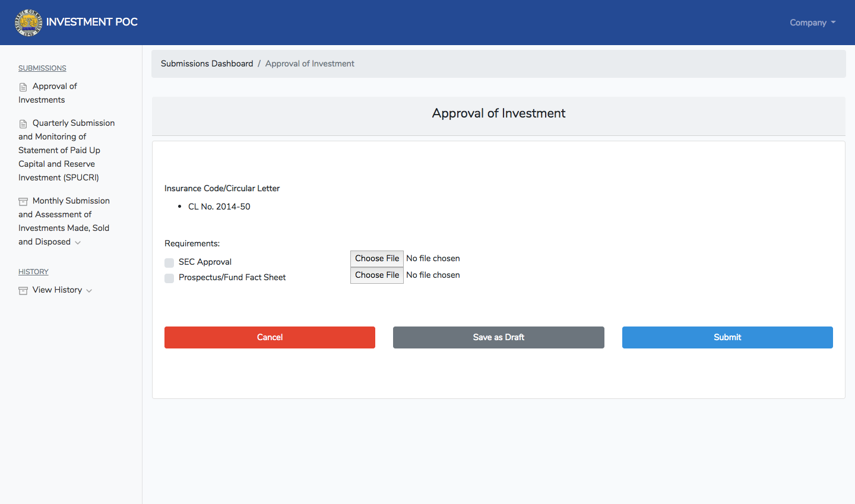Choose File for Prospectus/Fund Fact Sheet

(x=377, y=275)
